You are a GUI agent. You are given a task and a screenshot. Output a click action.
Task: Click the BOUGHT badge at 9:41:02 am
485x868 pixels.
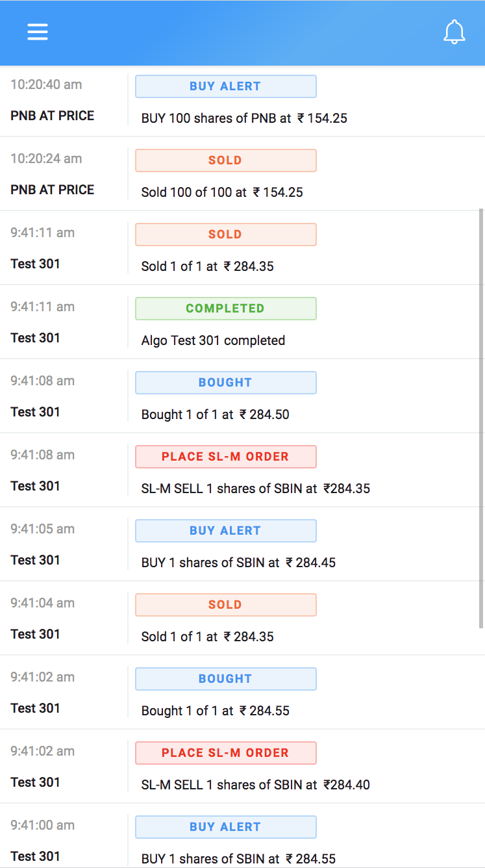[226, 679]
